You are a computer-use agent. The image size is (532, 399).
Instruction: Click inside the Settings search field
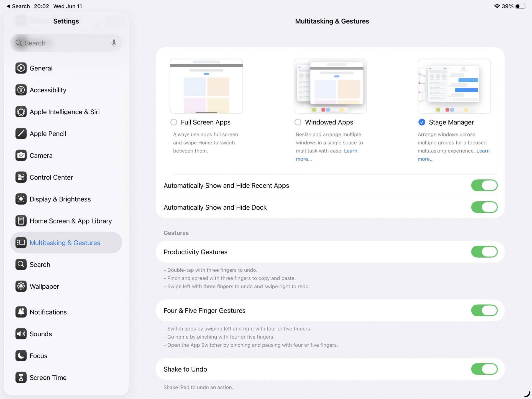[55, 43]
